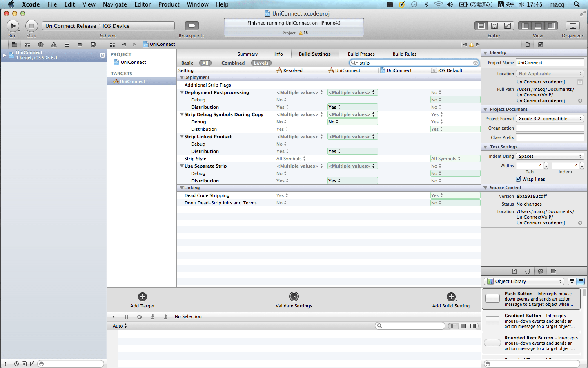Click the build settings search field
This screenshot has height=368, width=588.
point(414,63)
